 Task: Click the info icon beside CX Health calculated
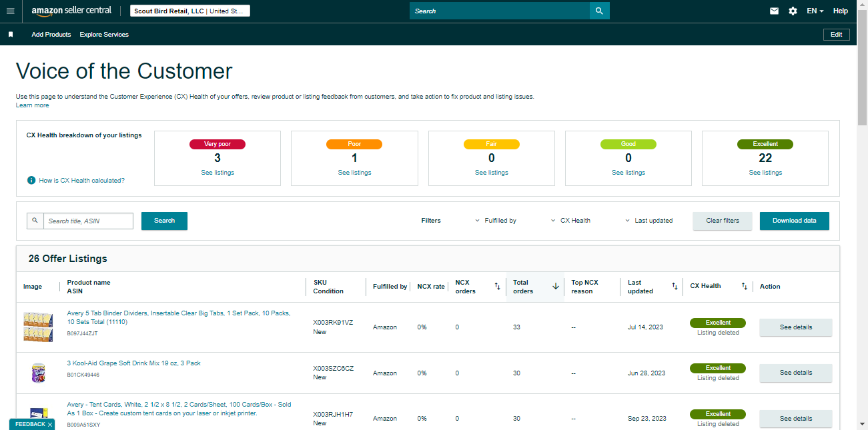[x=31, y=181]
